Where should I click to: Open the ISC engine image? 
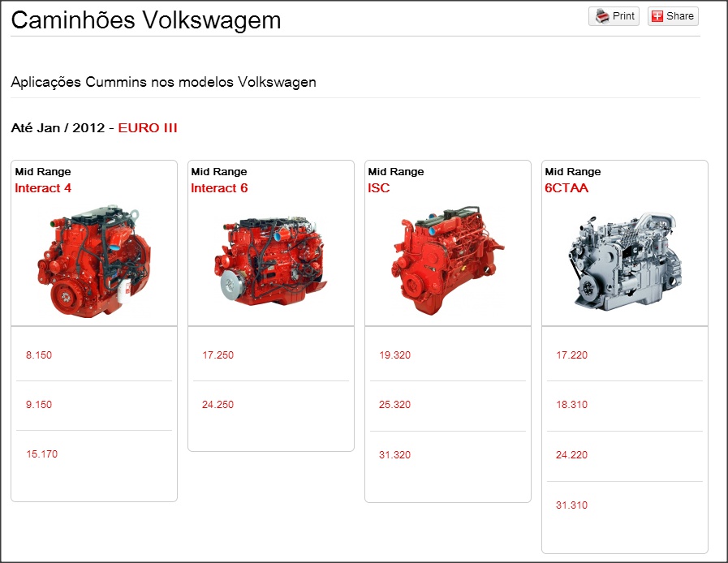(447, 261)
